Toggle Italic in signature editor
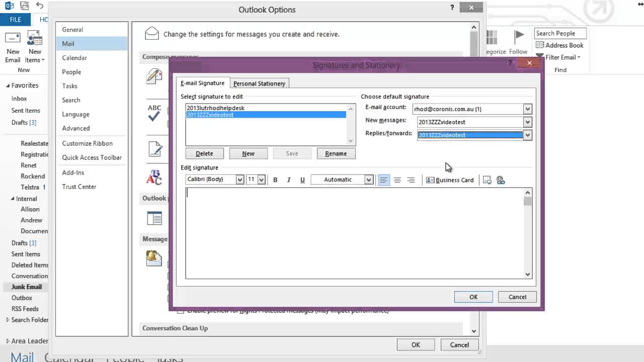The image size is (644, 362). pos(289,180)
